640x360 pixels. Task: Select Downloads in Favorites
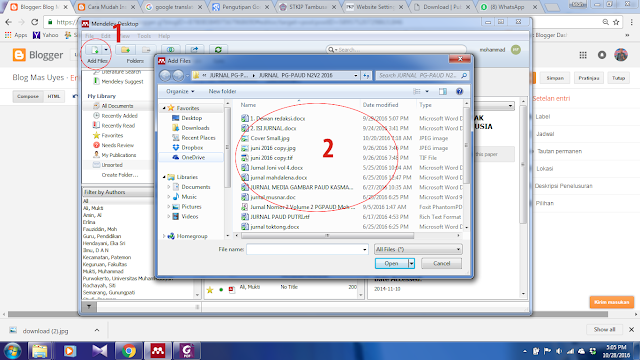(195, 128)
